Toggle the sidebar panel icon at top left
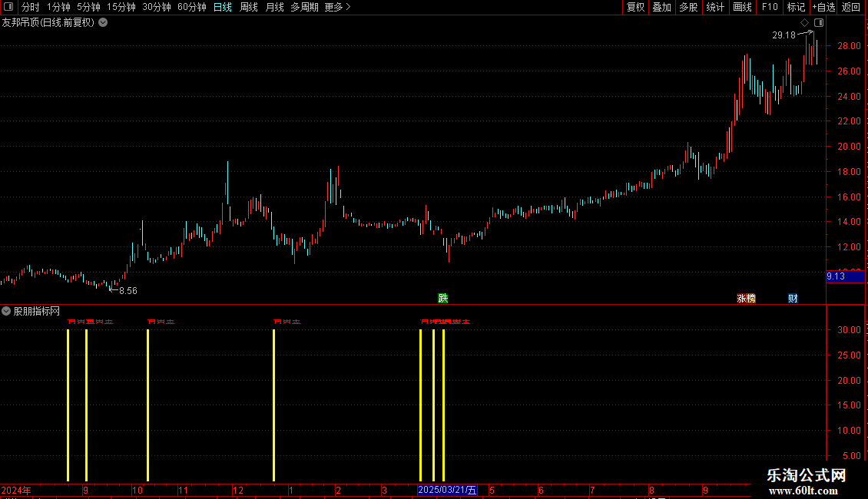This screenshot has height=499, width=868. coord(8,7)
